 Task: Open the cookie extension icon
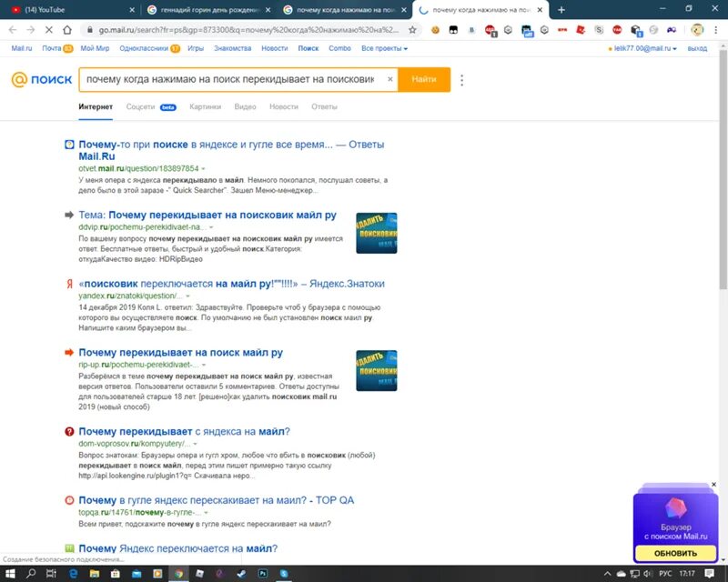pos(435,30)
